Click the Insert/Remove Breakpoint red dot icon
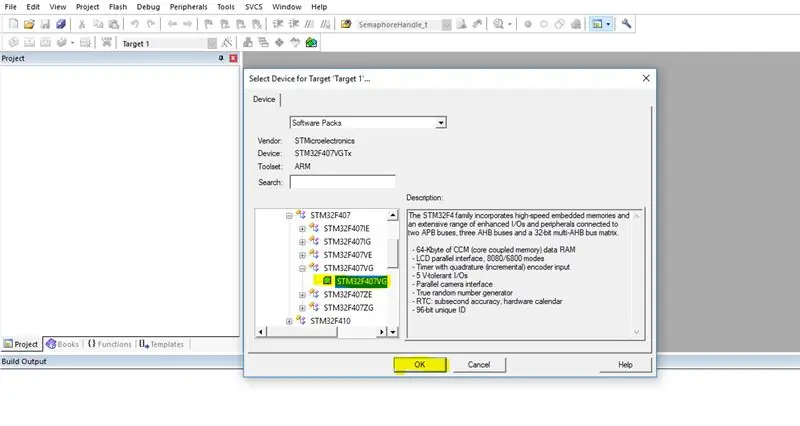800x426 pixels. point(528,24)
